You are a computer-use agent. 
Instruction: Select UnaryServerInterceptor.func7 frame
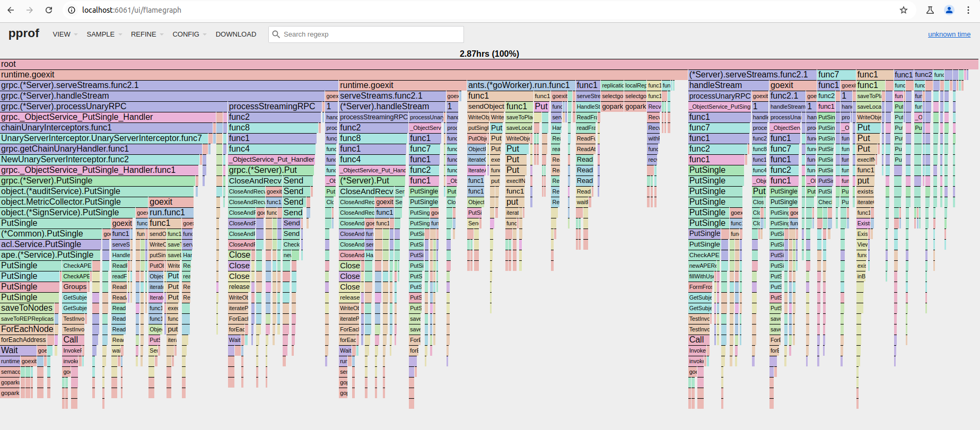[x=104, y=138]
